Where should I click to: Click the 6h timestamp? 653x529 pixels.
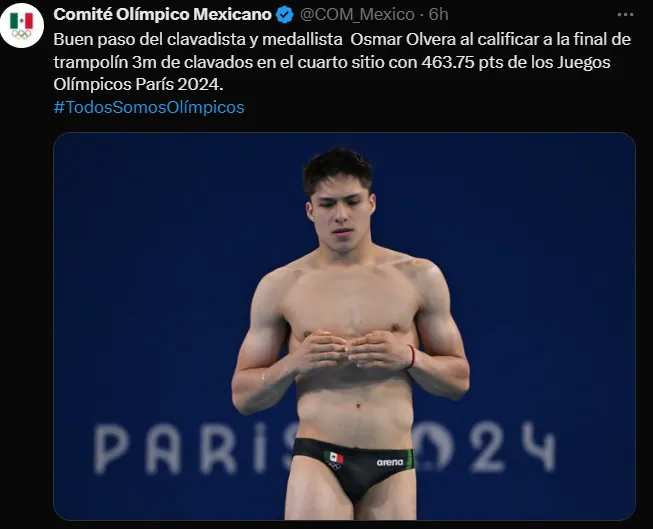coord(439,15)
